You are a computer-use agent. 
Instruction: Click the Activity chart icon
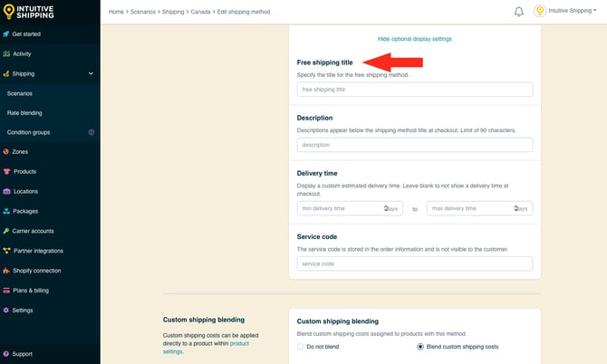coord(6,53)
